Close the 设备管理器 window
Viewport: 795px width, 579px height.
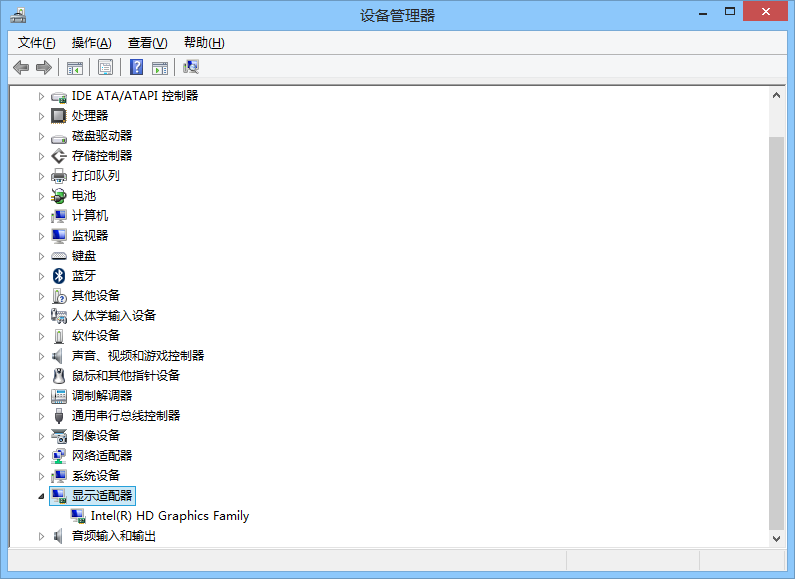(x=766, y=11)
